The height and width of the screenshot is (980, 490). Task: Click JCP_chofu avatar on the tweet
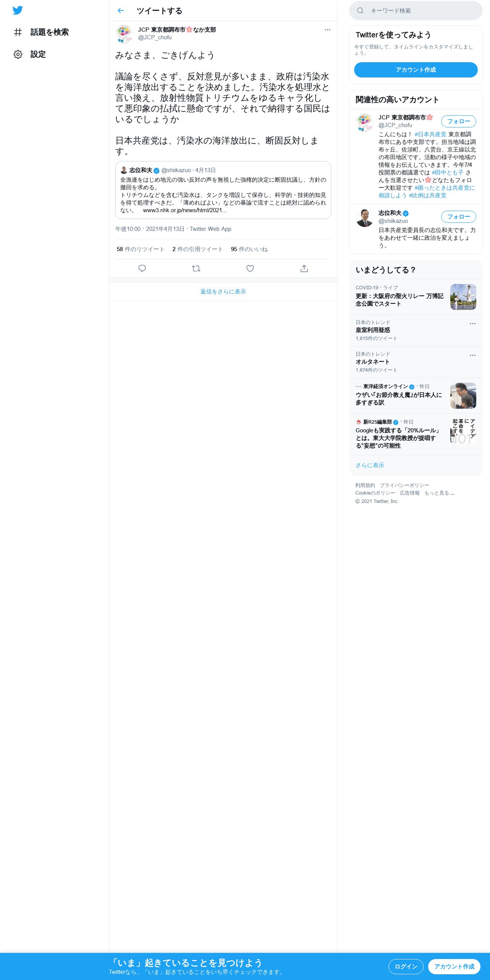point(124,34)
